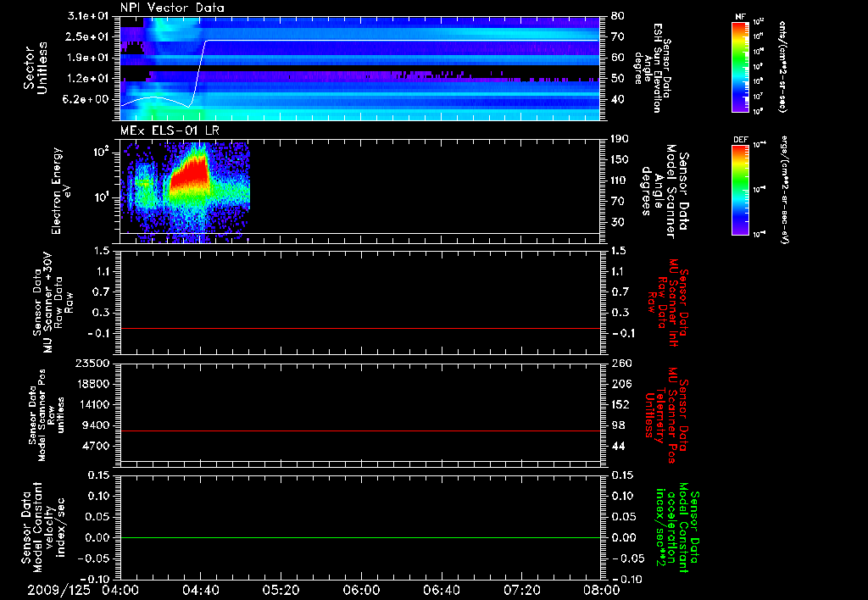
Task: Click the "Electron Energy eV" axis label
Action: [61, 191]
